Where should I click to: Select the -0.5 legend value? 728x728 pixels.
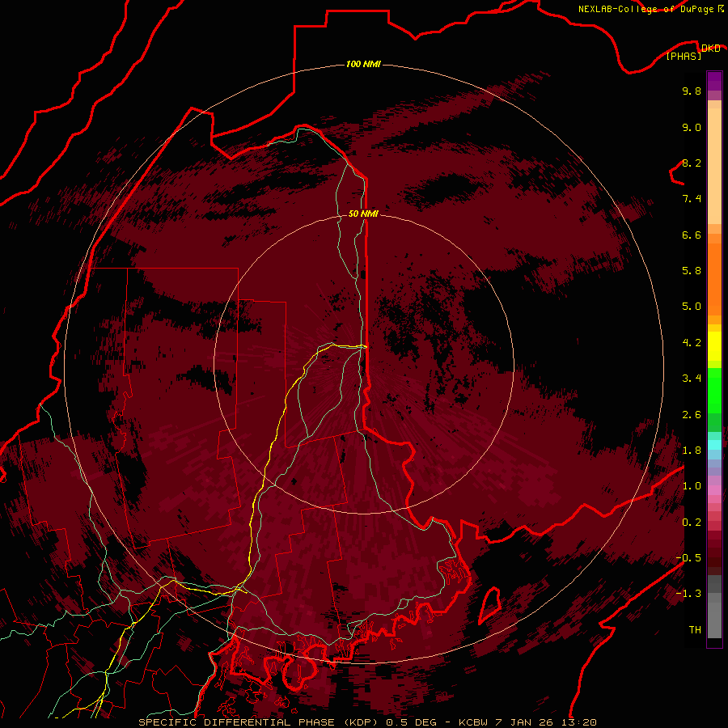click(688, 558)
